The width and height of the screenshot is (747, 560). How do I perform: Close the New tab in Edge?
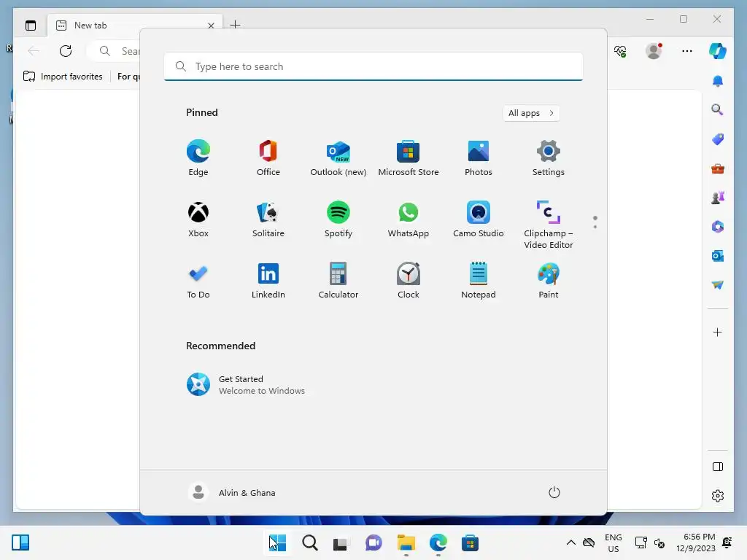pos(211,26)
